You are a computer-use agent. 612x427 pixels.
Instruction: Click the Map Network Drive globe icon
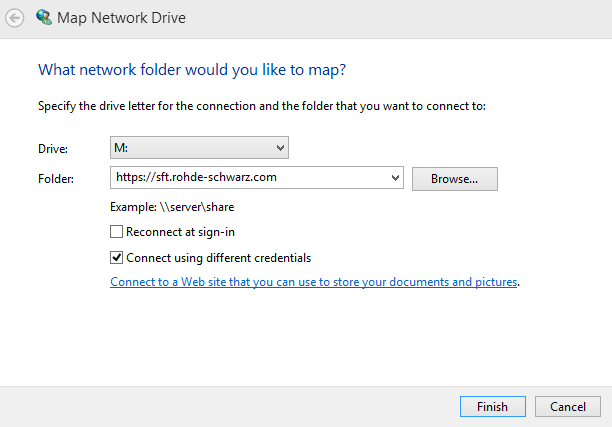pyautogui.click(x=43, y=18)
